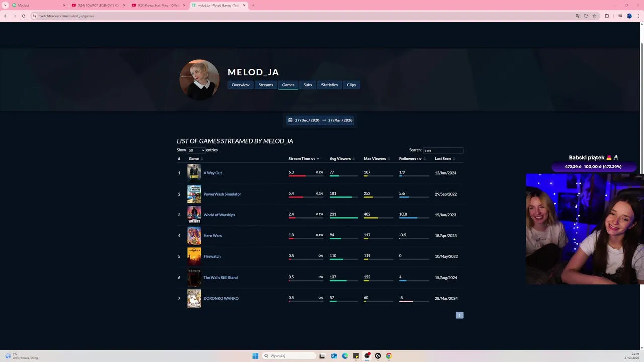
Task: Open Logitech G HUB from the taskbar
Action: [x=378, y=356]
